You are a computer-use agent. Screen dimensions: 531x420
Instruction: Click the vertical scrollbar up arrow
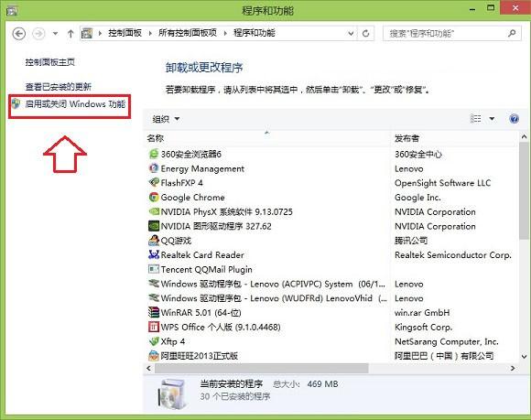(524, 136)
